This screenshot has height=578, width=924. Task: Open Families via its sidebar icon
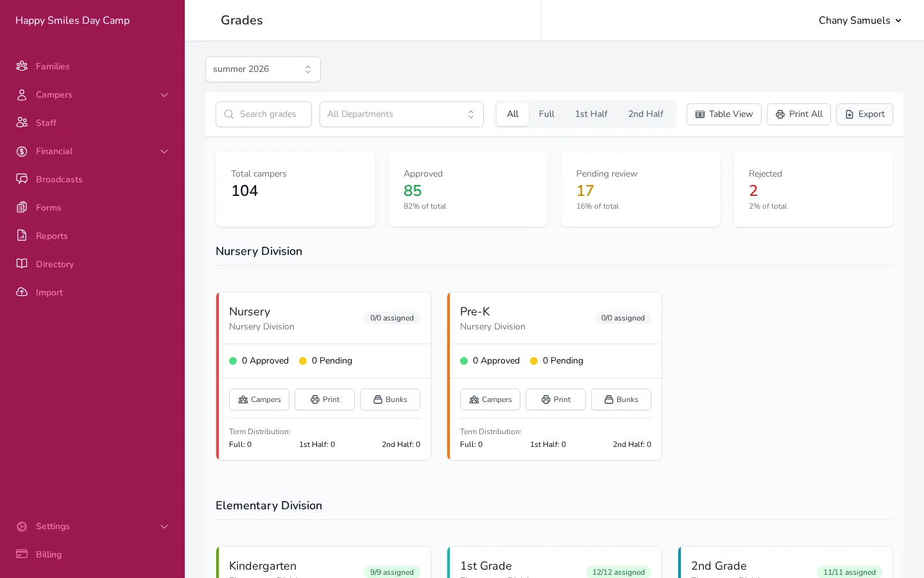22,66
